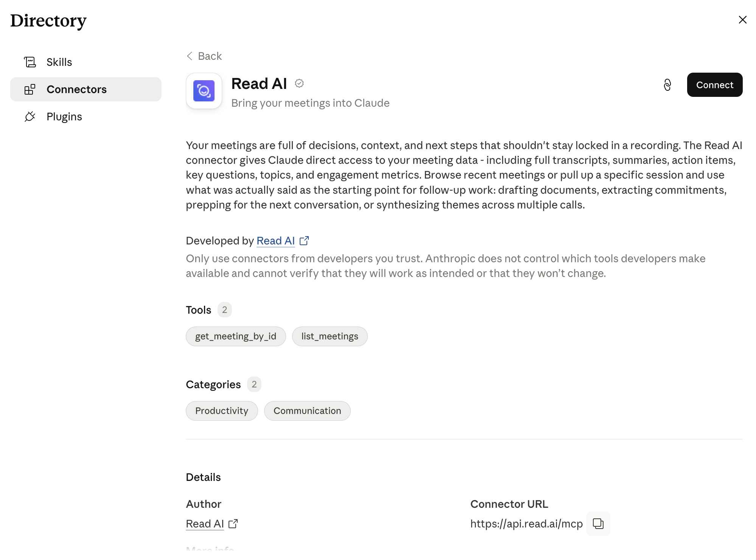Click the Details heading
This screenshot has width=756, height=560.
pos(203,477)
